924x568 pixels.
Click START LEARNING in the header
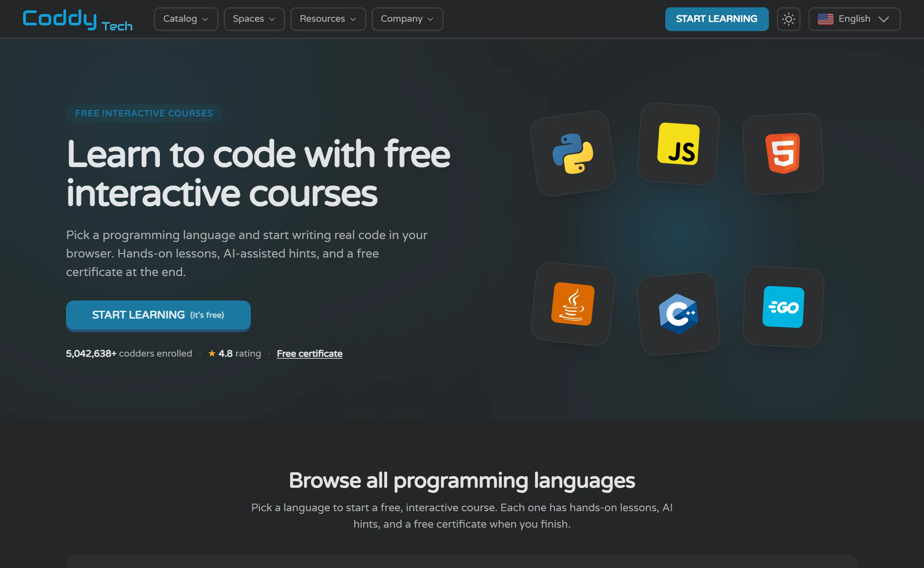tap(716, 19)
